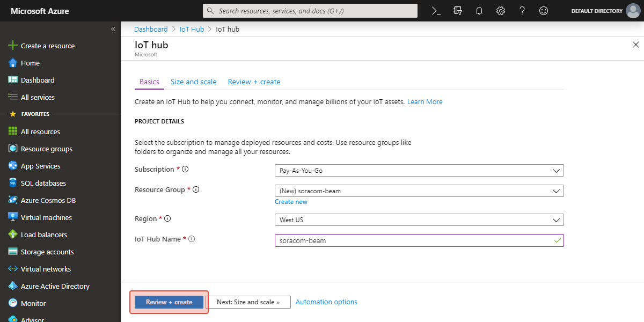Open the Resource Group dropdown
The image size is (644, 322).
pyautogui.click(x=419, y=191)
